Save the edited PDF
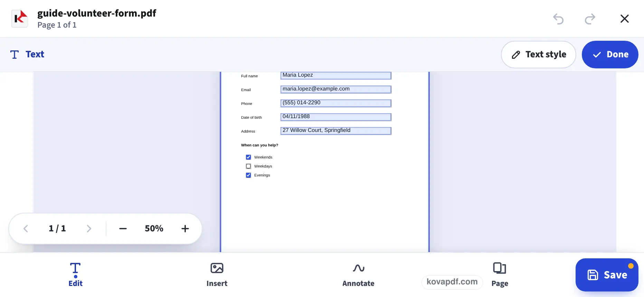644x297 pixels. coord(607,275)
